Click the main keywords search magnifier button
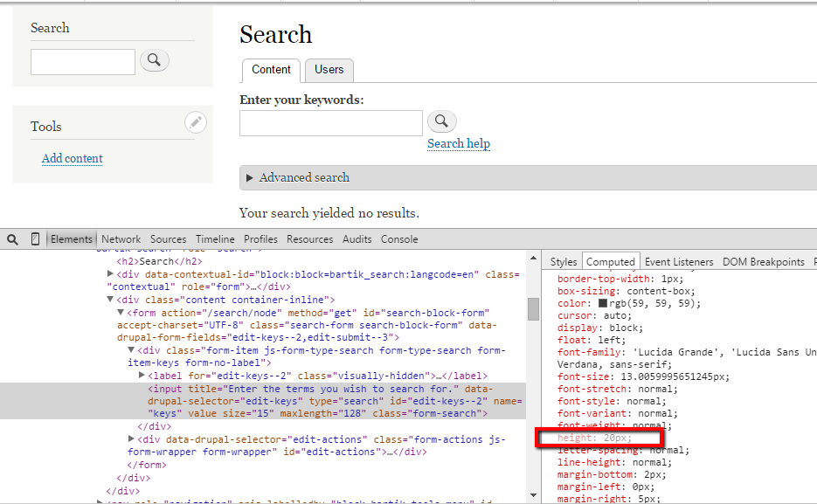Image resolution: width=817 pixels, height=504 pixels. tap(442, 121)
